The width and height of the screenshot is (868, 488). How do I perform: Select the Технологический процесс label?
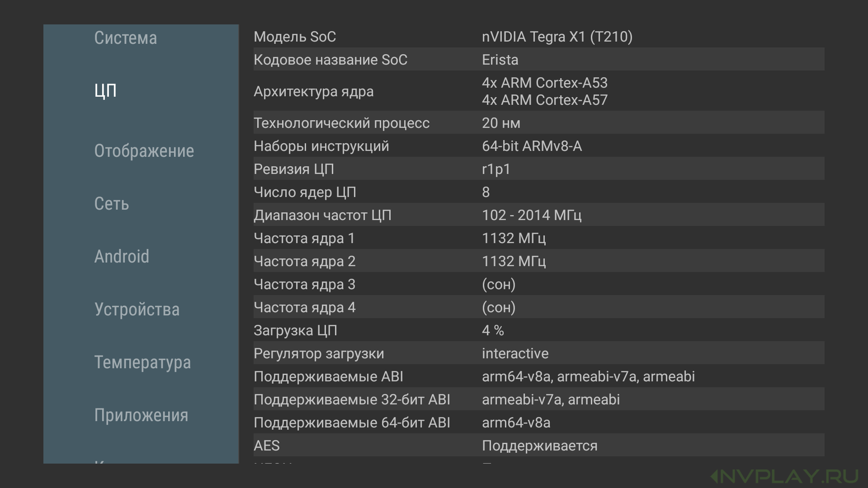[x=341, y=123]
